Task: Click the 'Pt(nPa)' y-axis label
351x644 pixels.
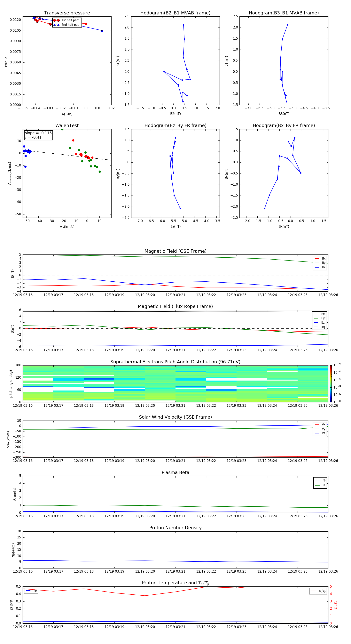Action: (x=6, y=61)
